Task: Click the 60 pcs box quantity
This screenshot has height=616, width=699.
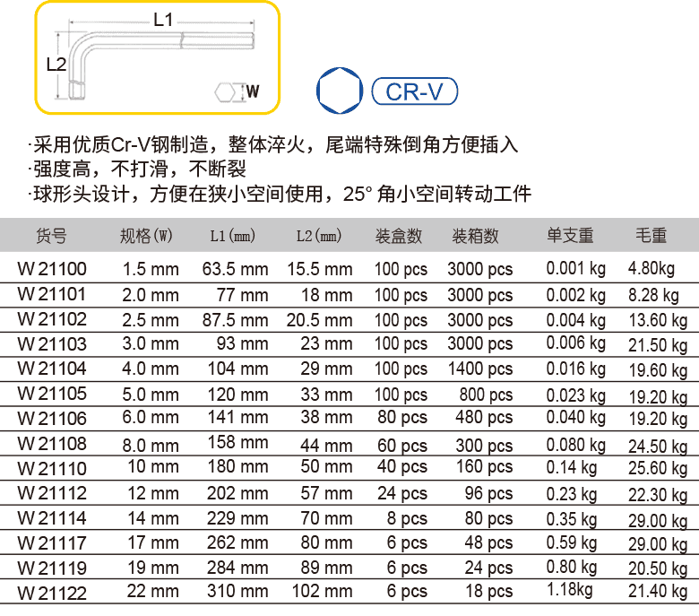Action: [402, 446]
